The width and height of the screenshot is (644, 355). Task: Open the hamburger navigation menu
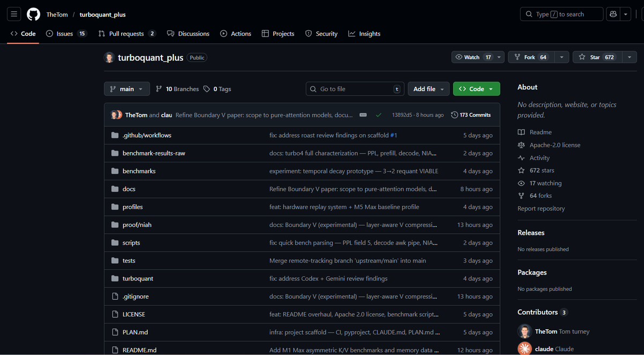coord(14,14)
